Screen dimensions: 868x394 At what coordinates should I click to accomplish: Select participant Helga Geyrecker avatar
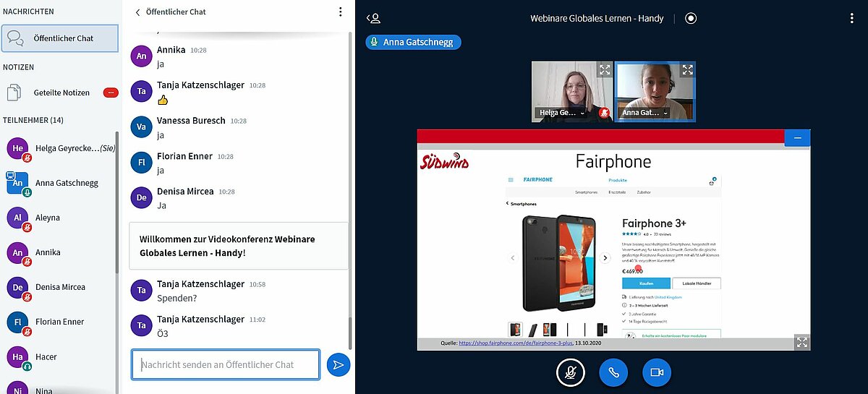(x=17, y=148)
